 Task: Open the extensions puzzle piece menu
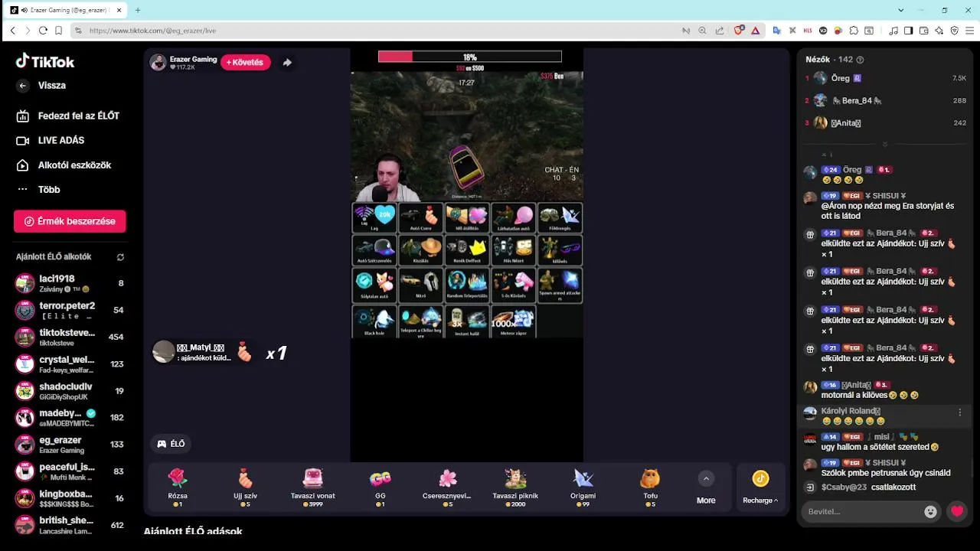854,31
